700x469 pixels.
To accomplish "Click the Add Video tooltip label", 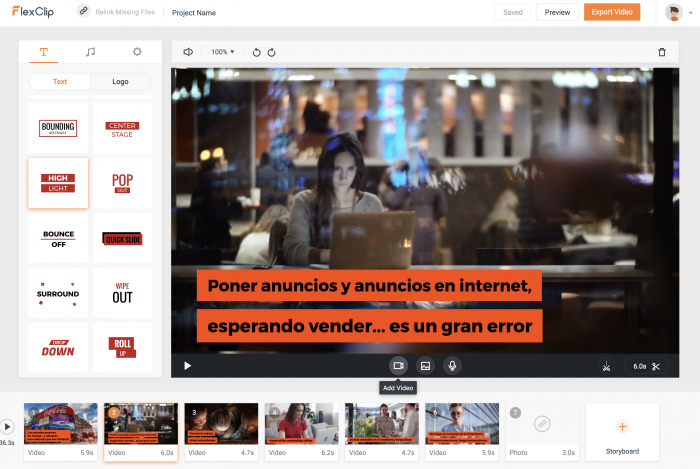I will pyautogui.click(x=398, y=388).
